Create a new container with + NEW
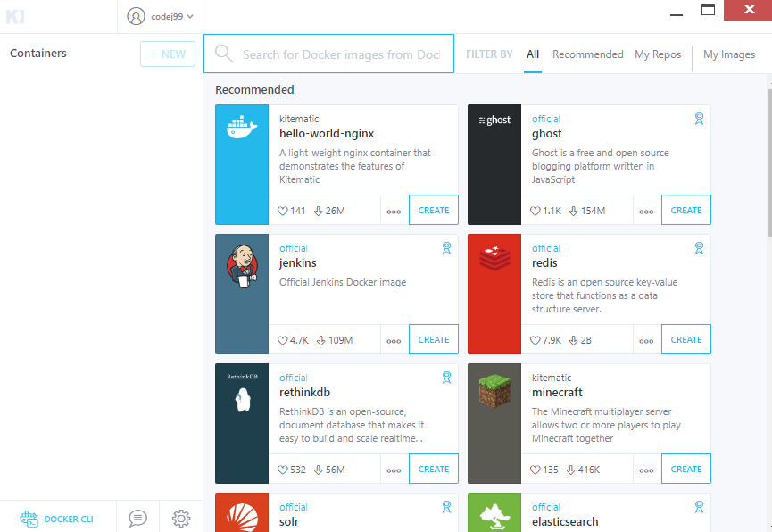772x532 pixels. click(x=168, y=54)
